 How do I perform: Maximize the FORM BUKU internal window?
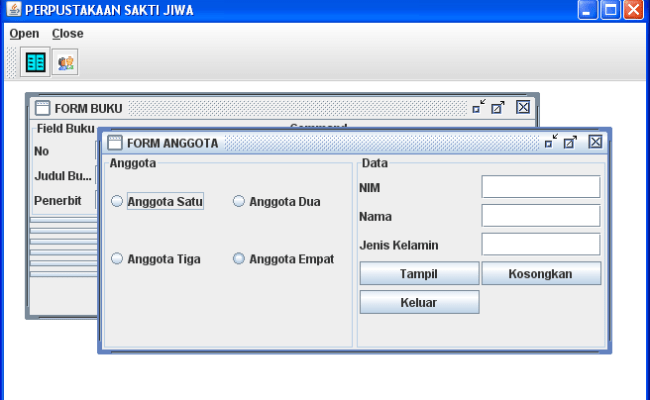click(498, 107)
